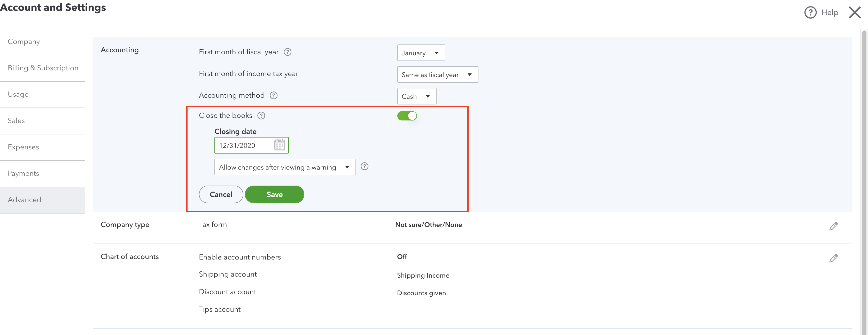Image resolution: width=868 pixels, height=335 pixels.
Task: Open the Sales settings section
Action: tap(16, 121)
